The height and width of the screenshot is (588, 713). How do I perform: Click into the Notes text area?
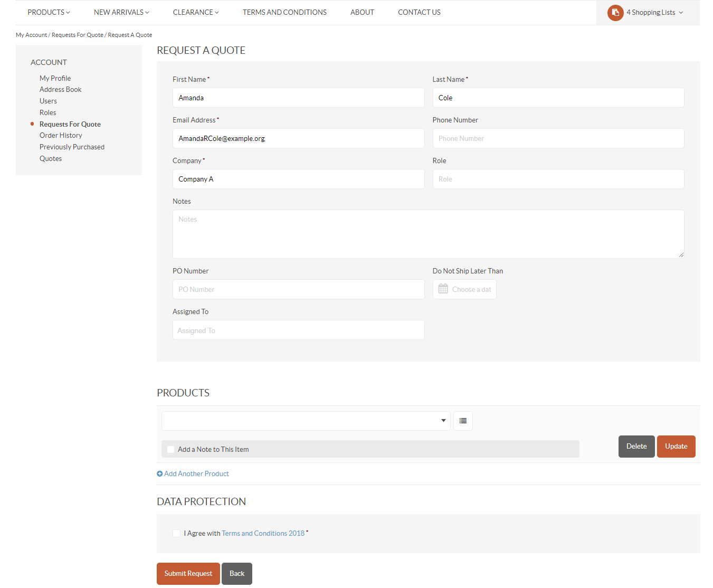(429, 234)
